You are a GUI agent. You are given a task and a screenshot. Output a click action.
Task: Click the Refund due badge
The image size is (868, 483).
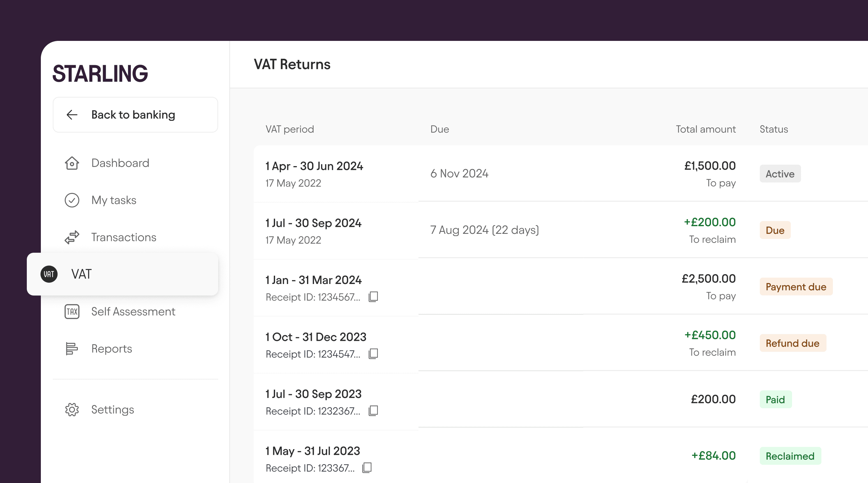pos(792,343)
